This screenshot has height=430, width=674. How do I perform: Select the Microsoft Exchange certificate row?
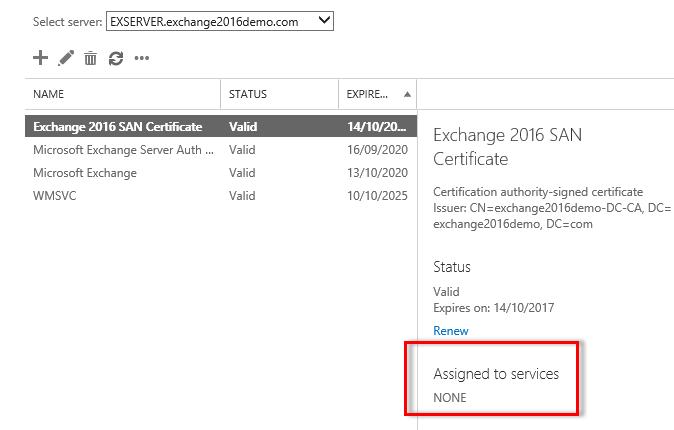tap(221, 173)
